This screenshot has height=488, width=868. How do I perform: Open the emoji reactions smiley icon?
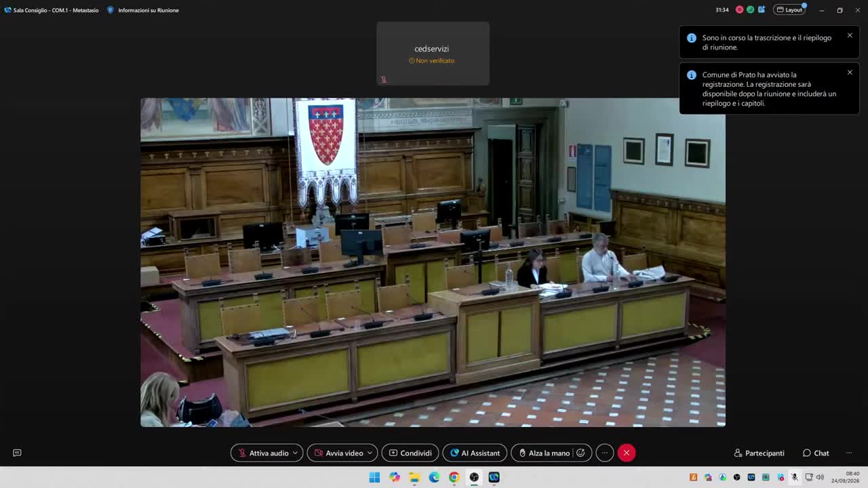pyautogui.click(x=581, y=453)
